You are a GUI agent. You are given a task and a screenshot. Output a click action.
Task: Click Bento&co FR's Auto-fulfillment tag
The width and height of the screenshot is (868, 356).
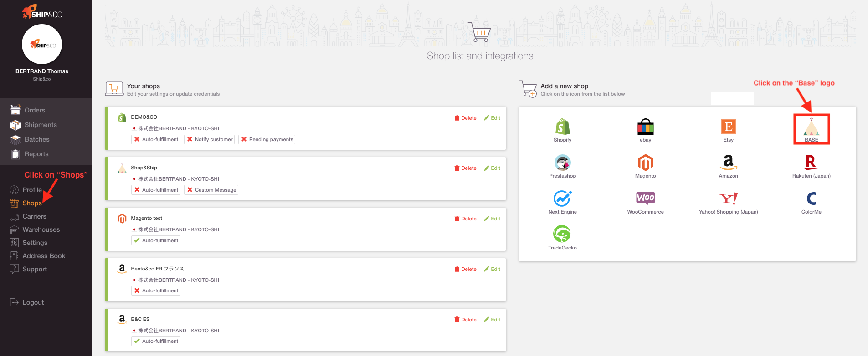(x=156, y=290)
